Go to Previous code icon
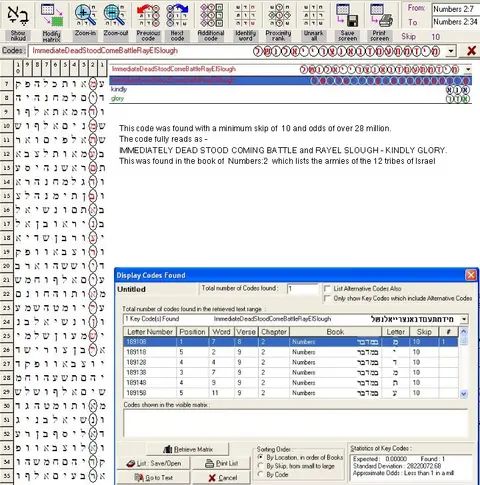 point(148,16)
